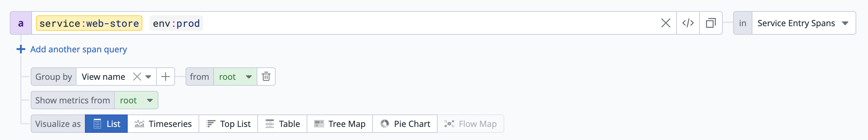Switch visualization to Timeseries

coord(163,124)
